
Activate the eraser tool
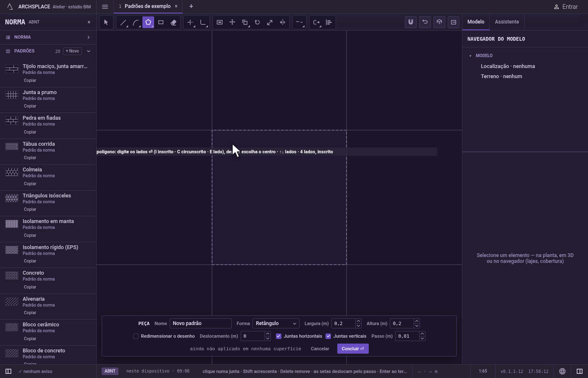(x=173, y=22)
